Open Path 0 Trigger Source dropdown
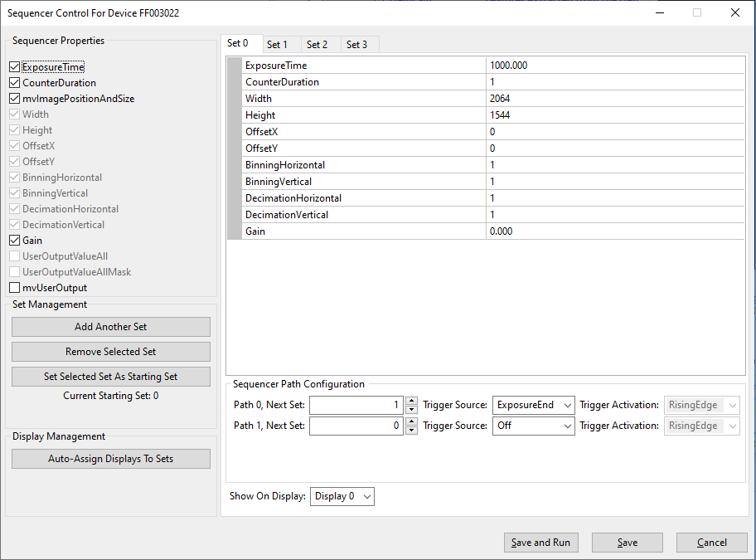The width and height of the screenshot is (756, 560). [533, 405]
